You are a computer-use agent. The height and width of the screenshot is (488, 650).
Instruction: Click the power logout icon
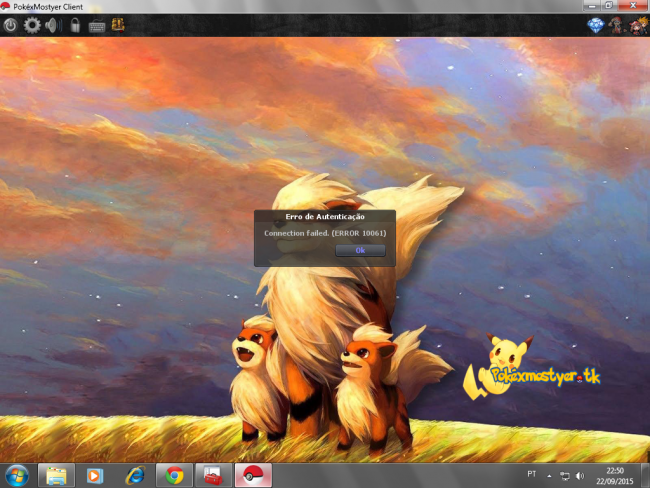pyautogui.click(x=10, y=26)
